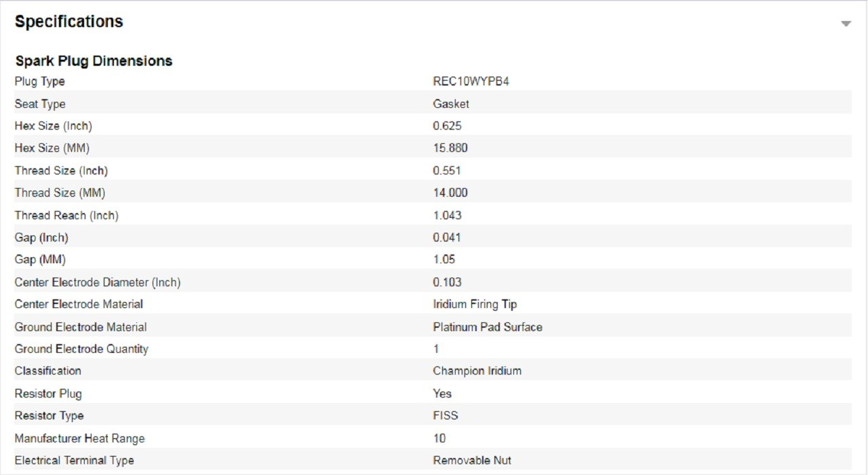Select the Thread Size (Inch) label
Image resolution: width=868 pixels, height=475 pixels.
(x=61, y=170)
